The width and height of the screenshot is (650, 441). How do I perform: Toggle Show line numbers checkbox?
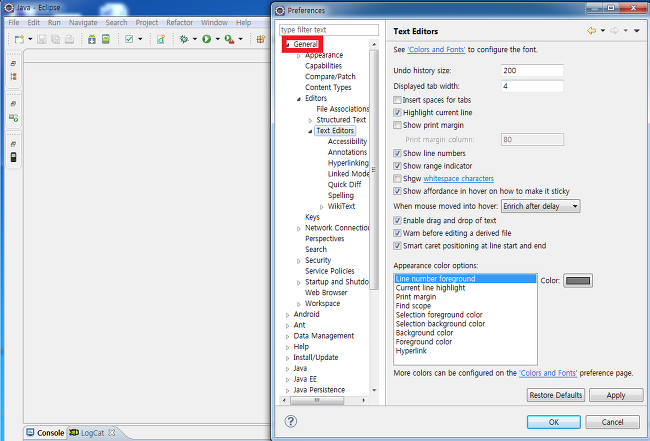coord(397,153)
